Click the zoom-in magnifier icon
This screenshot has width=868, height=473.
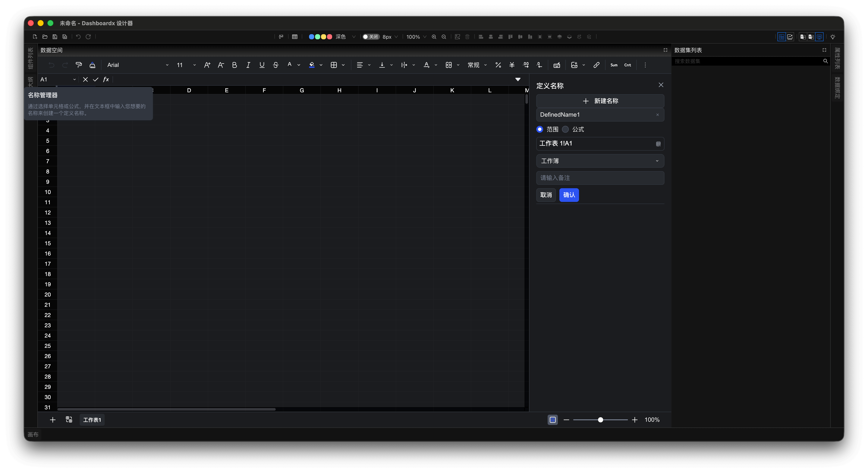point(434,37)
